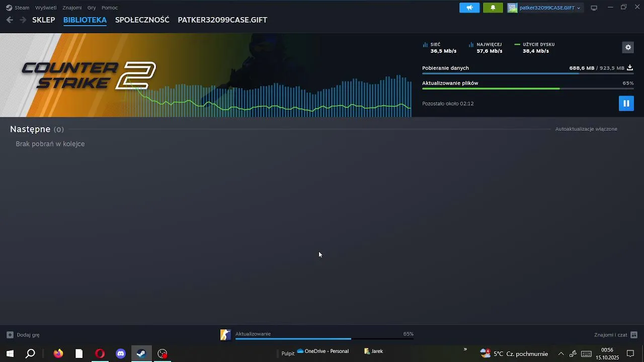
Task: Open the Gry menu
Action: click(92, 8)
